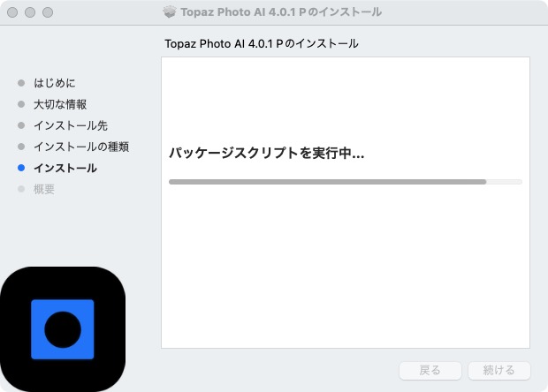Click the 戻る button
548x392 pixels.
(430, 370)
